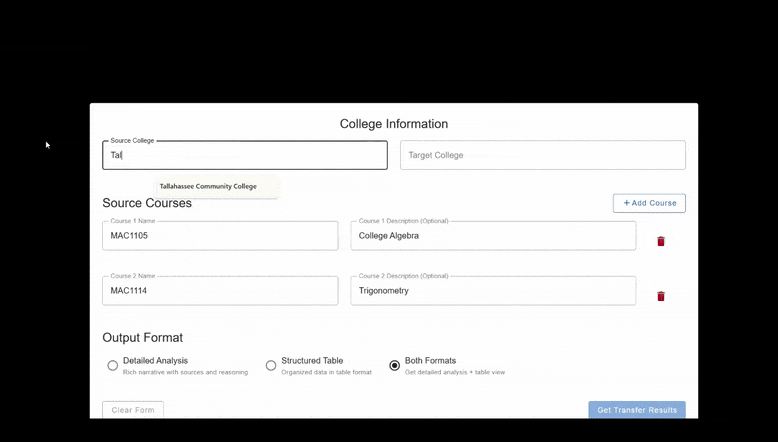Click the 'Rich narrative with sources' caption
778x442 pixels.
185,372
